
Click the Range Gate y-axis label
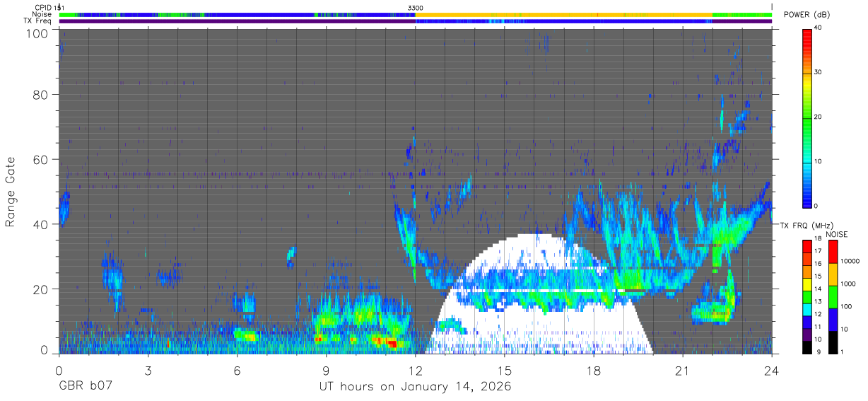point(11,192)
